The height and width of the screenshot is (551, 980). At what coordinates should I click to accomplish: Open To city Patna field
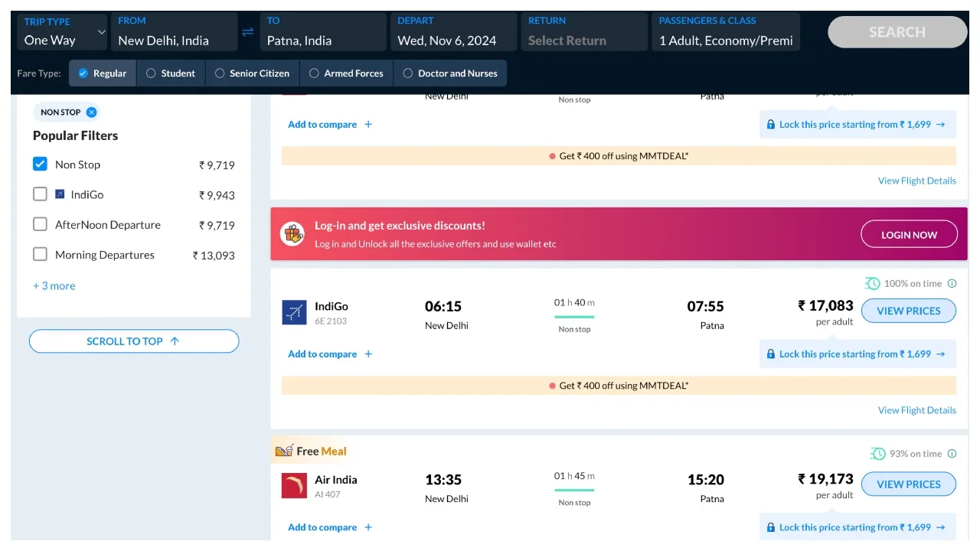coord(322,32)
